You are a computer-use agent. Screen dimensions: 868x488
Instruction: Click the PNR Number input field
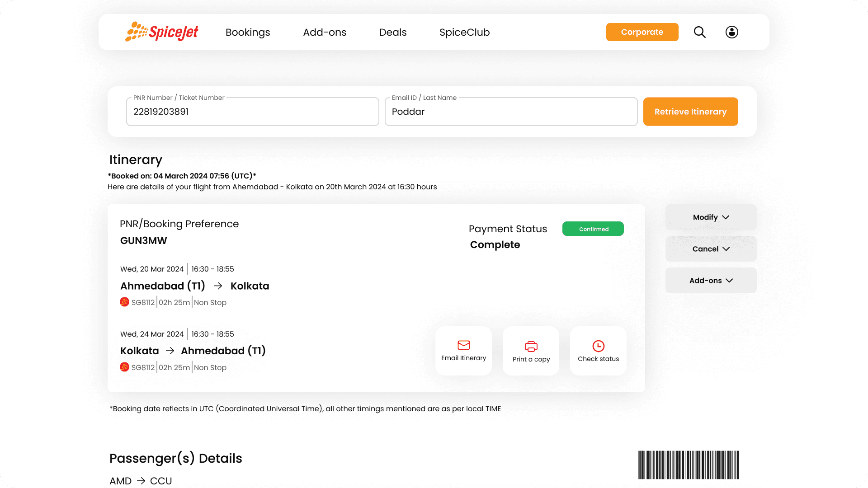[x=252, y=112]
